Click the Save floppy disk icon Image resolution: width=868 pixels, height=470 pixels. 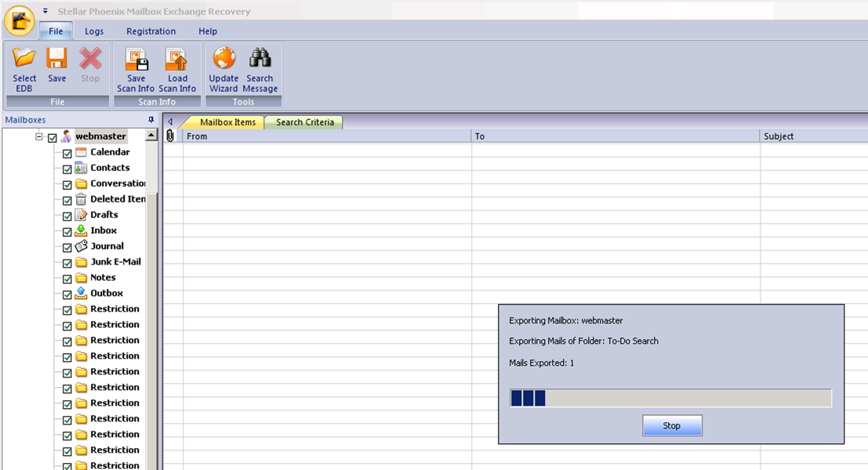[x=56, y=57]
